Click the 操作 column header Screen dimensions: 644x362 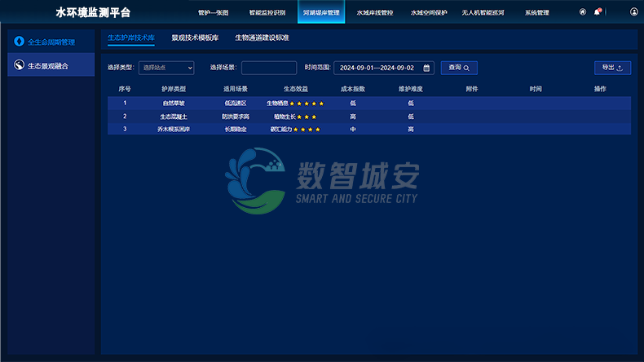pyautogui.click(x=600, y=89)
